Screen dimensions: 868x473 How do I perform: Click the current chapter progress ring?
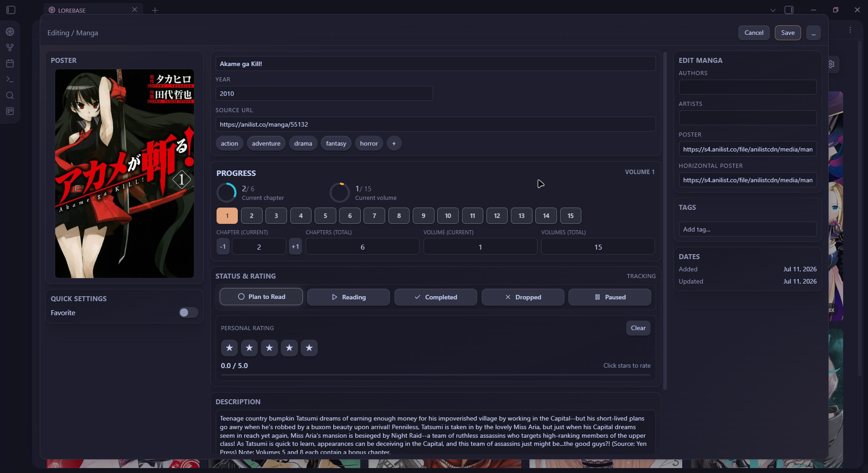(x=226, y=193)
